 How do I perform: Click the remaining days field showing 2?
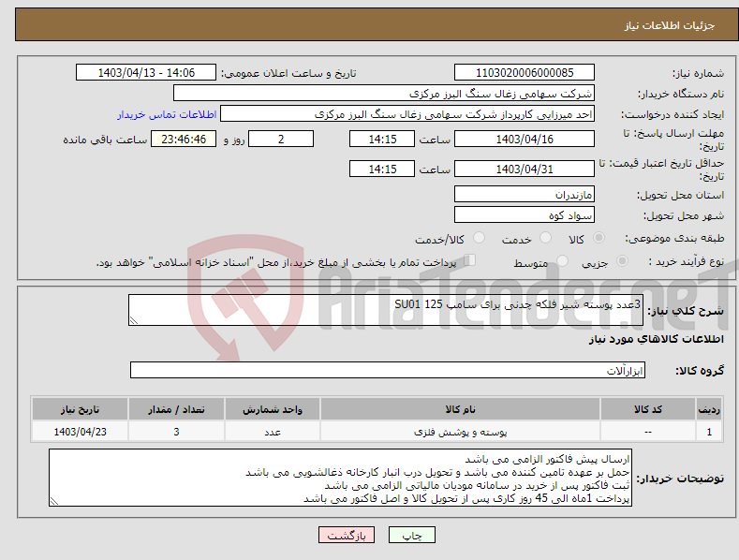pos(281,139)
